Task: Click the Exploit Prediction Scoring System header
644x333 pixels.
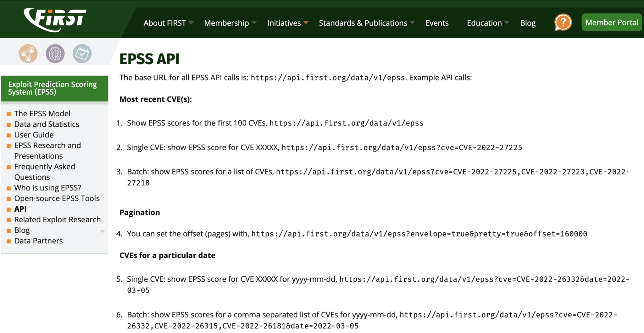Action: pos(53,88)
